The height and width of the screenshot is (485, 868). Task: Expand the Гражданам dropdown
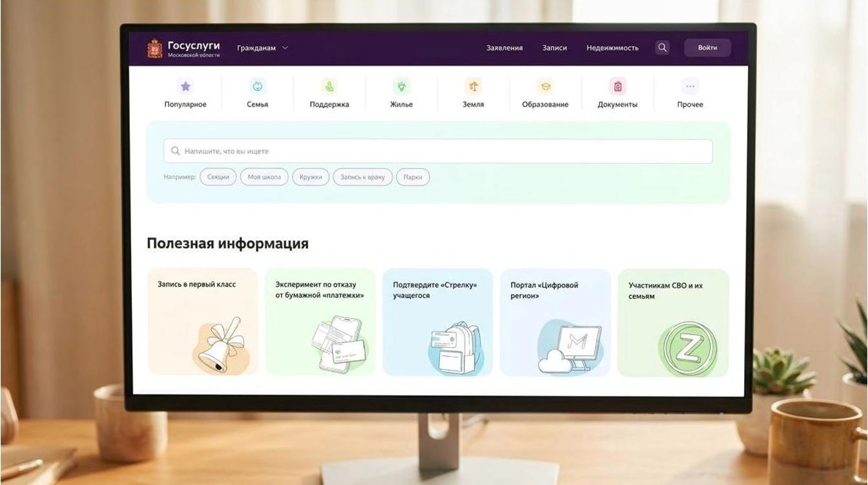262,48
